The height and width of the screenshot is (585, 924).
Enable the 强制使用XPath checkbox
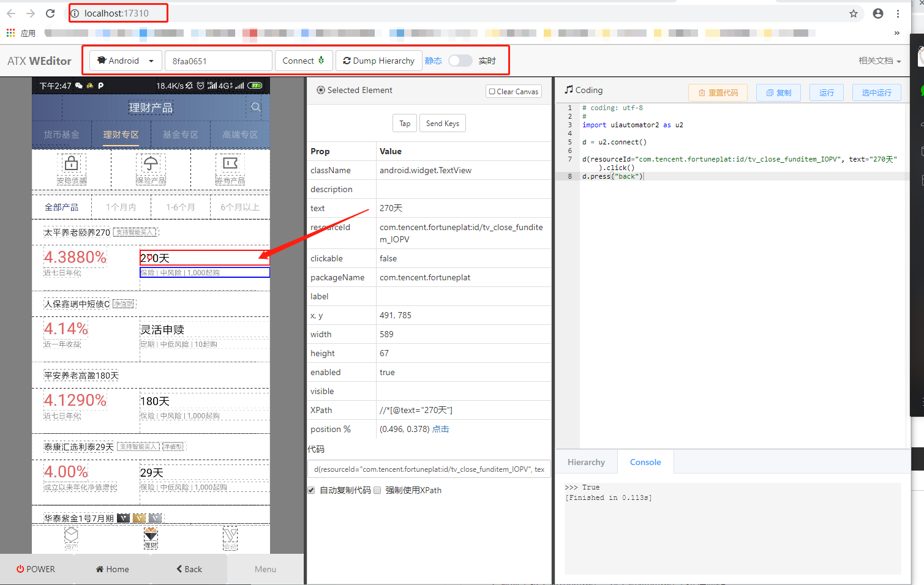tap(377, 490)
